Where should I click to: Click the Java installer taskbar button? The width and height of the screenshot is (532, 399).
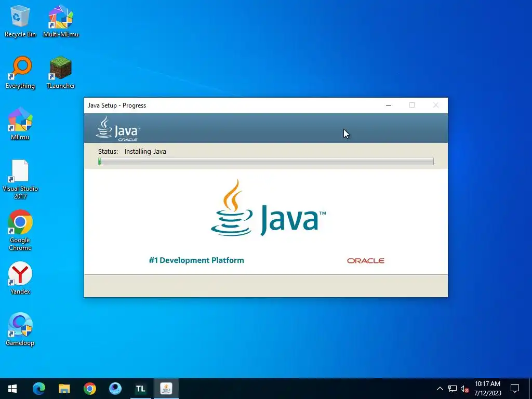coord(166,389)
